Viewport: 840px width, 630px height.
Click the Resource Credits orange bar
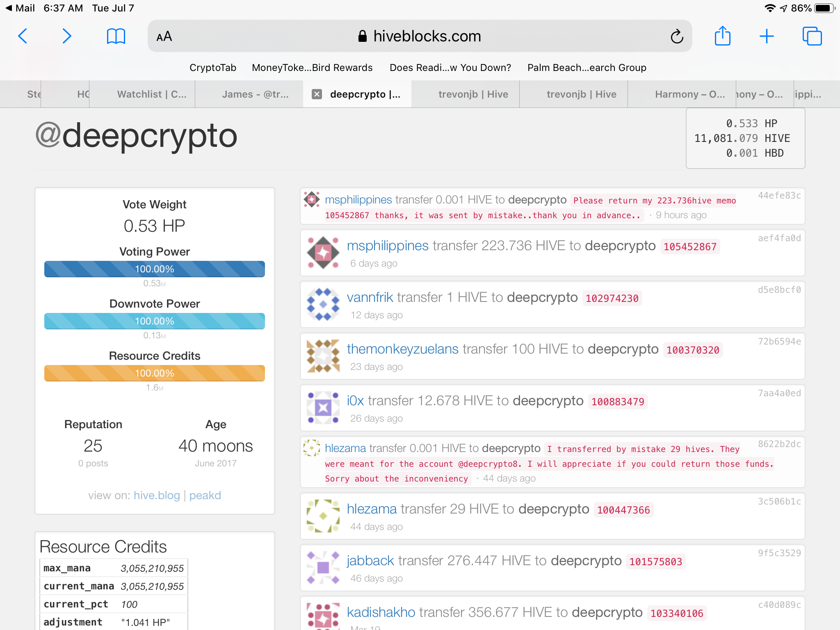point(155,373)
